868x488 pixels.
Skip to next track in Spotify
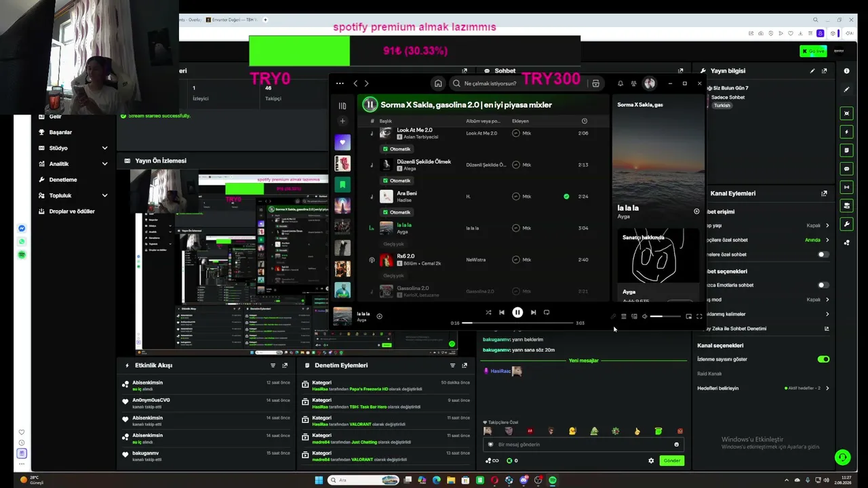click(x=533, y=312)
